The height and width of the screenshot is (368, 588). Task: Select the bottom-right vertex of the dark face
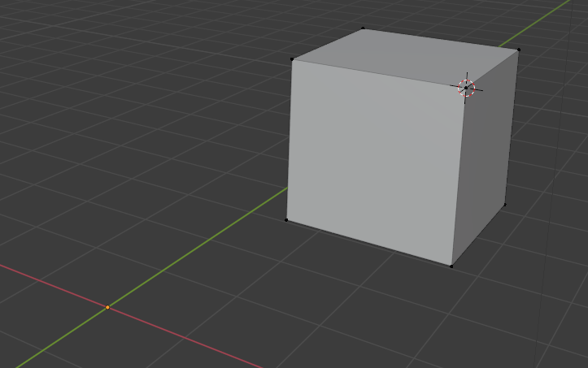(x=505, y=205)
